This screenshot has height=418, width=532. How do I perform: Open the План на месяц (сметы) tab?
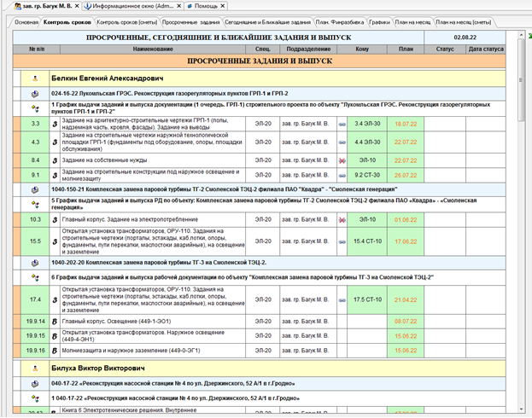point(464,22)
